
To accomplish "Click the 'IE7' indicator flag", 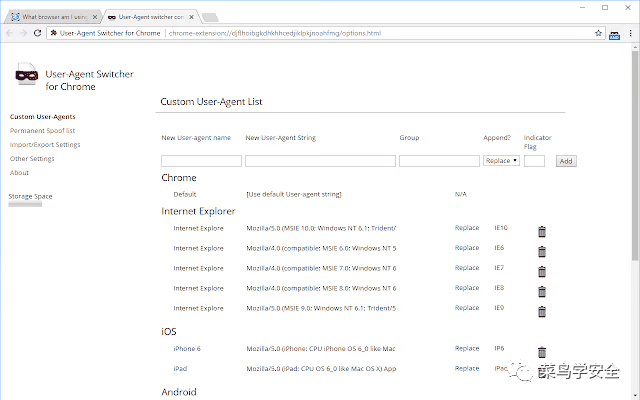I will pos(499,268).
